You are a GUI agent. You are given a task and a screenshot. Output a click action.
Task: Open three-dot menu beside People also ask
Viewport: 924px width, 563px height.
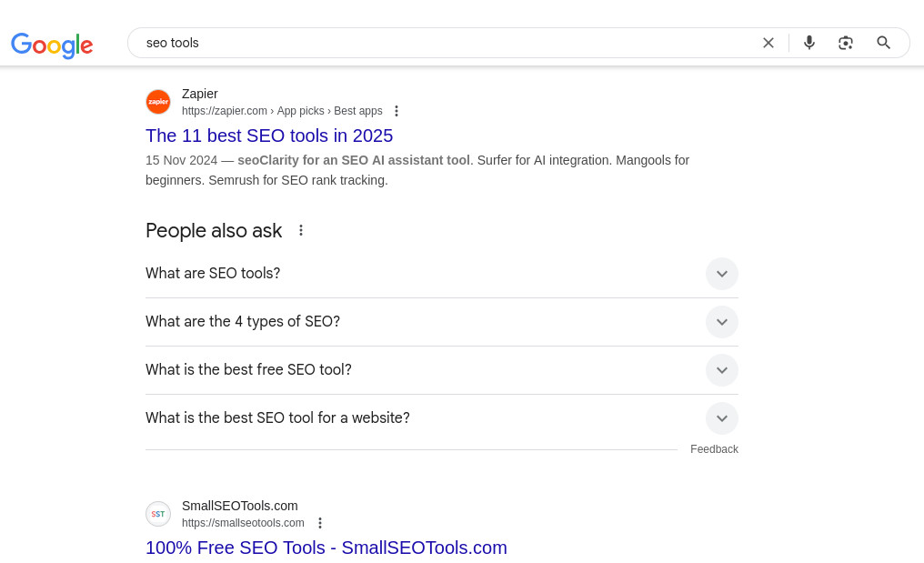301,230
